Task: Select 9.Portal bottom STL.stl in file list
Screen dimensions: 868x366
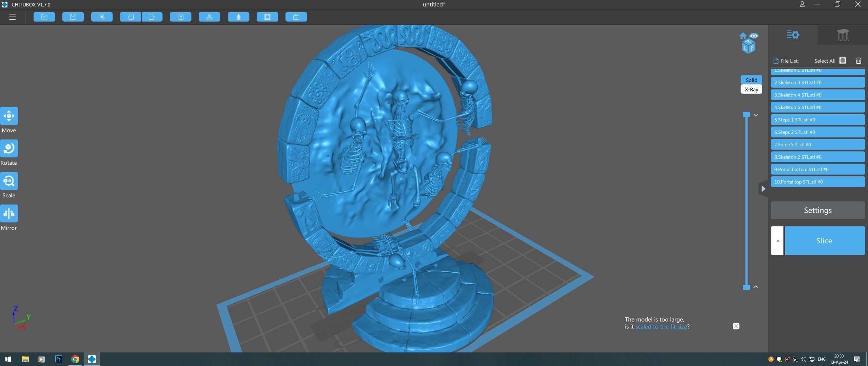Action: click(x=818, y=169)
